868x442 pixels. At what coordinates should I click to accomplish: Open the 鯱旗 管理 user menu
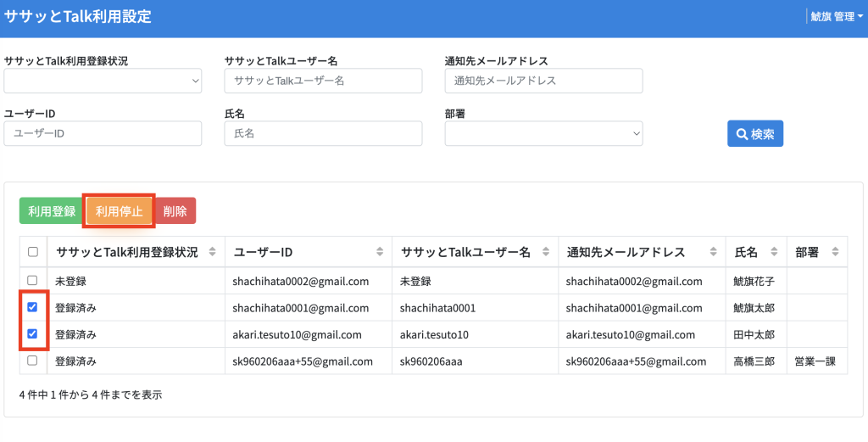(837, 17)
